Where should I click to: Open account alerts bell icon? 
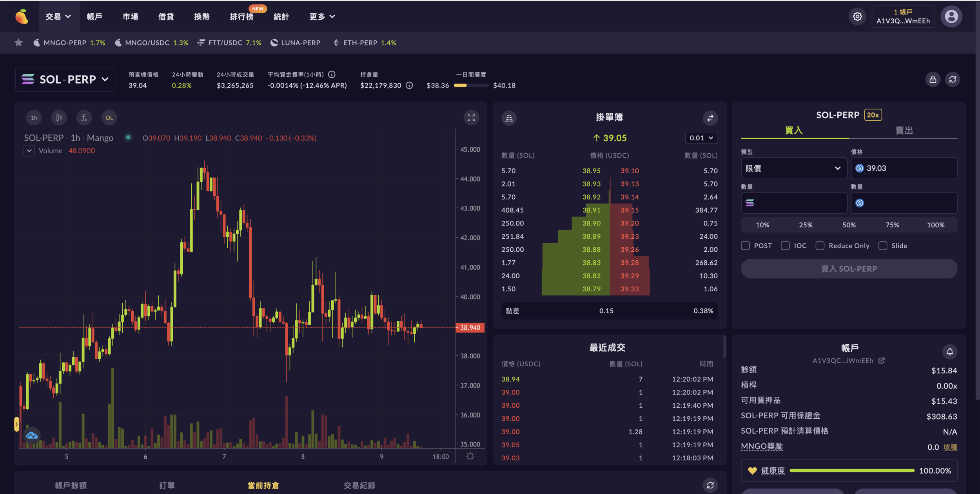coord(949,352)
